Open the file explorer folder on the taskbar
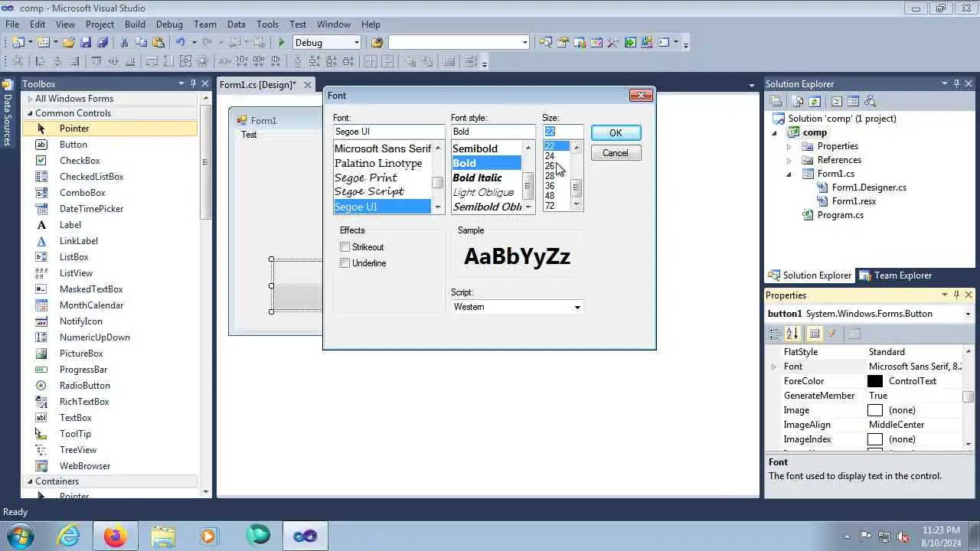The height and width of the screenshot is (551, 980). 162,536
